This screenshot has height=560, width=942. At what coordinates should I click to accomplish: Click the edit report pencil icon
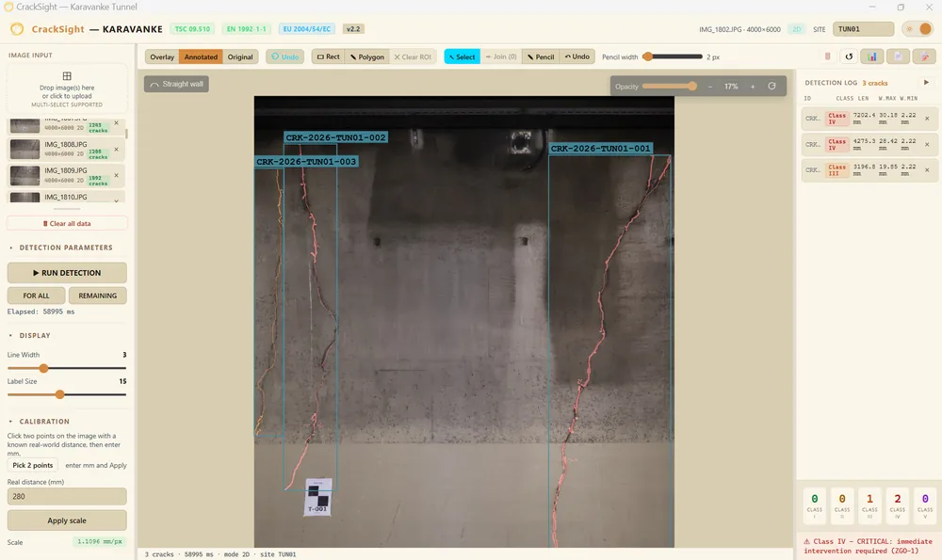(x=925, y=56)
